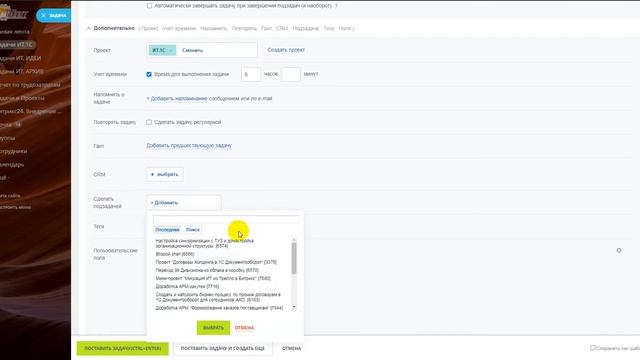This screenshot has height=360, width=640.
Task: Open 'Задачи ИТ.1С' in left sidebar
Action: pyautogui.click(x=16, y=44)
